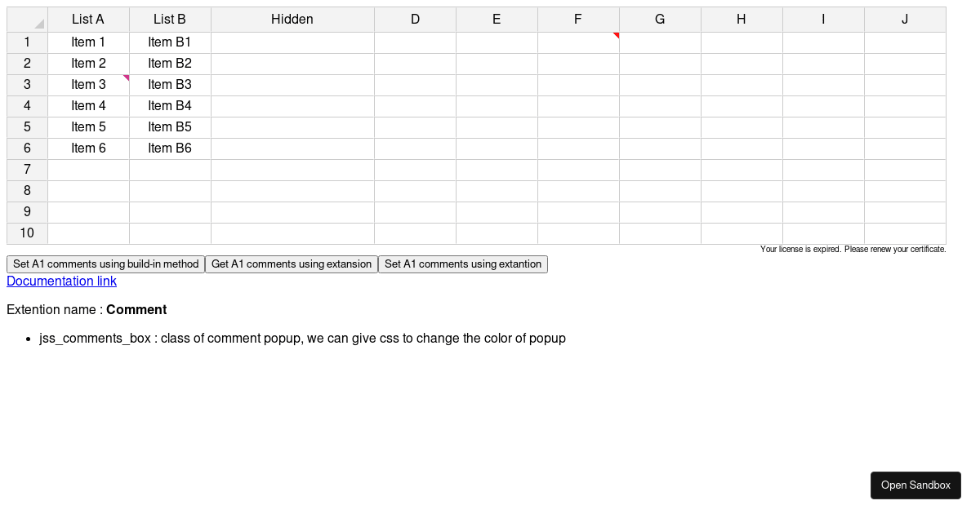Screen dimensions: 980x514
Task: Select the "Hidden" column header
Action: tap(292, 19)
